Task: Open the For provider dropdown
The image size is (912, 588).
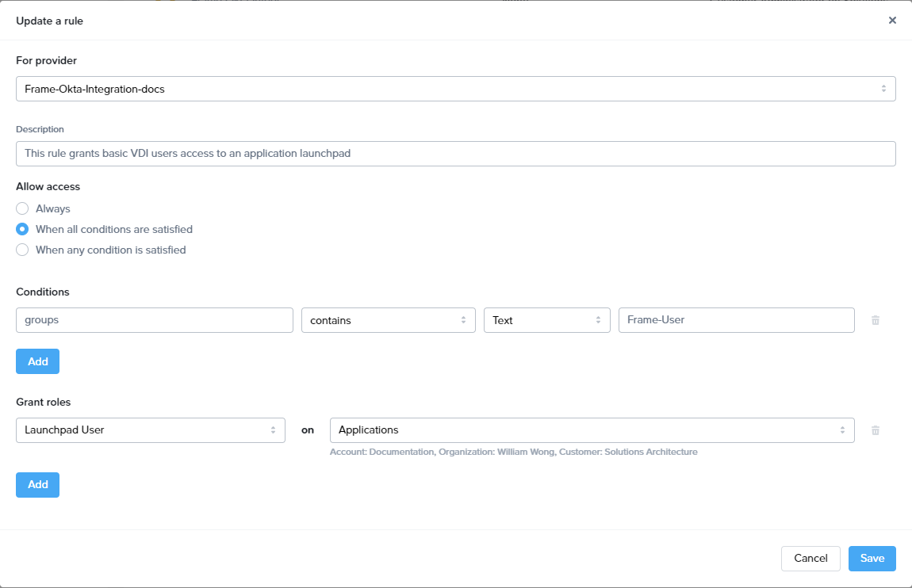Action: (455, 89)
